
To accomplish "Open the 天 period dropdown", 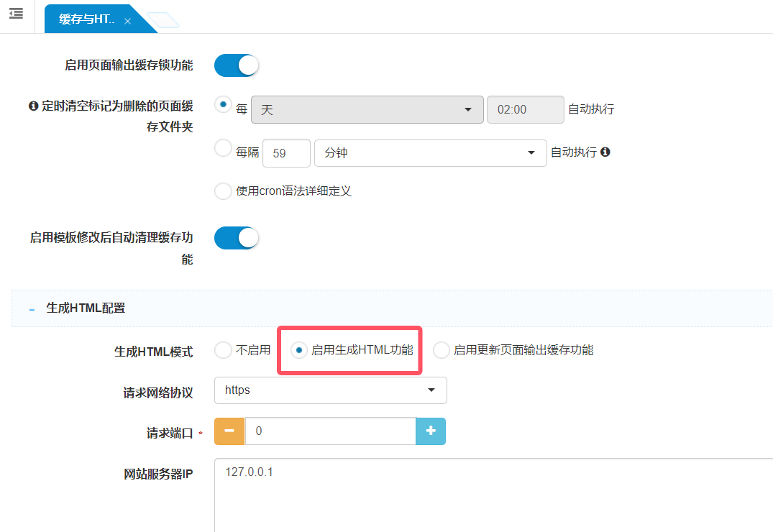I will 367,110.
